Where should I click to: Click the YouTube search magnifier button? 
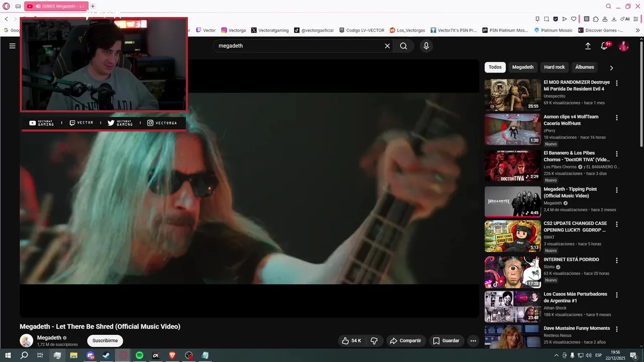point(404,46)
